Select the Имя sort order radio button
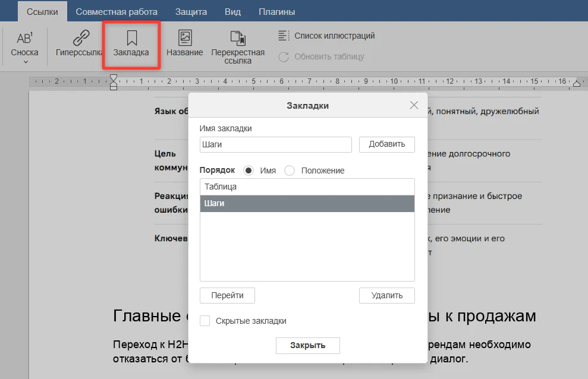This screenshot has height=379, width=588. (249, 170)
